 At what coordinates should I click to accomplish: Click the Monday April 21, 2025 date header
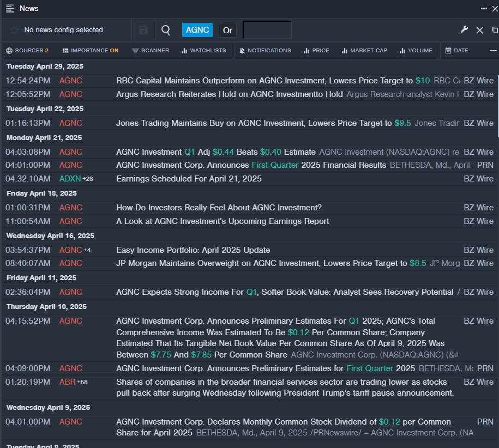44,138
